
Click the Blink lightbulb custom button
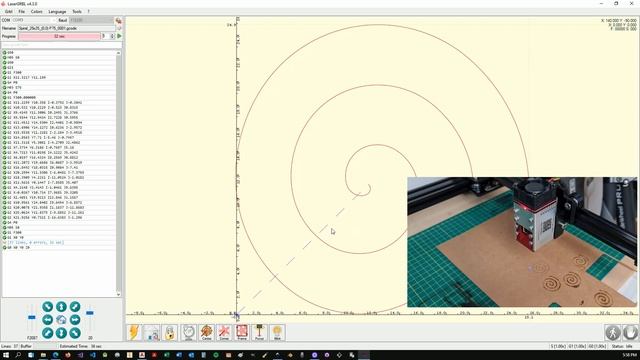[277, 332]
